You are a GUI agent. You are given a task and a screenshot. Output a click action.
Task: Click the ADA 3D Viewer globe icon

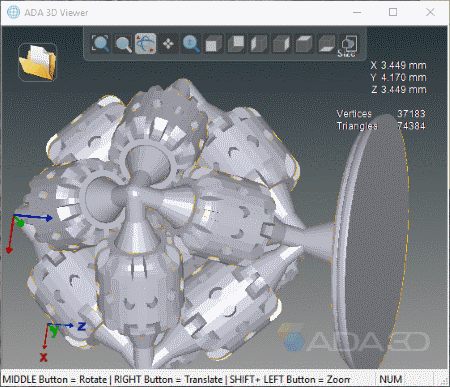(x=13, y=12)
